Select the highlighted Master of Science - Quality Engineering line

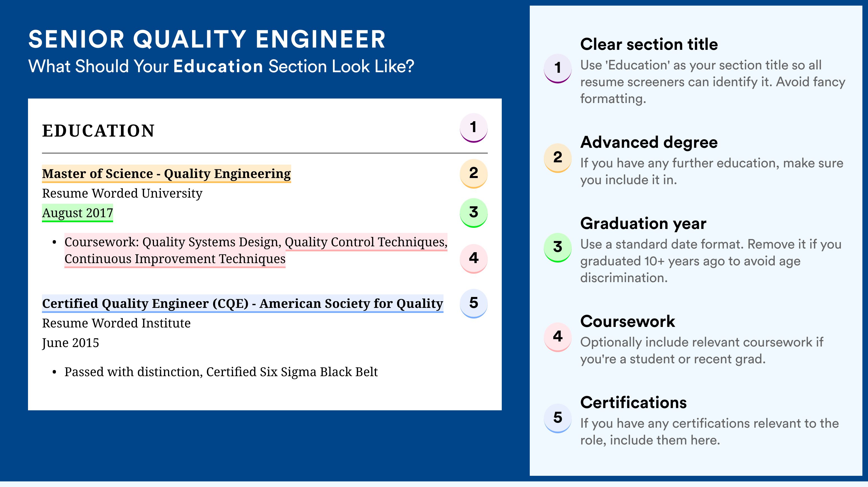click(x=166, y=174)
